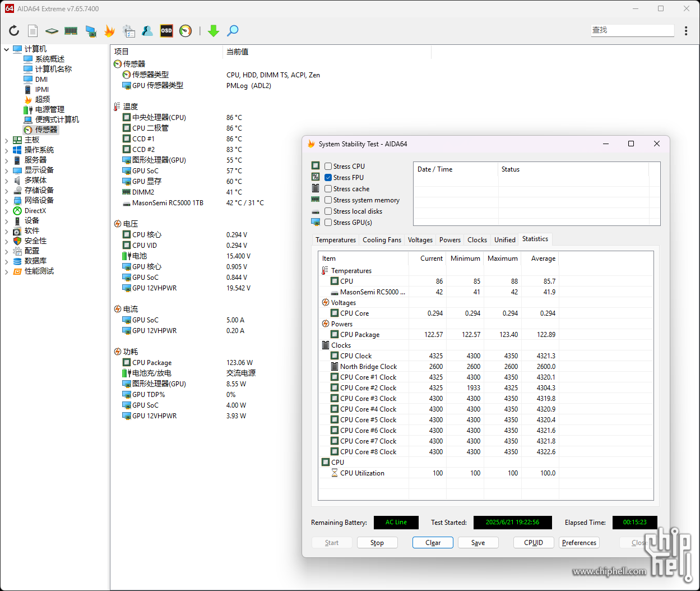Open the memory module toolbar icon
The height and width of the screenshot is (591, 700).
71,31
